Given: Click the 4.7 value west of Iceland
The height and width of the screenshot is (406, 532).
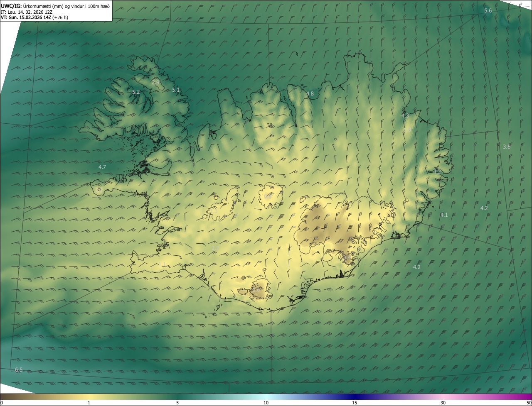Looking at the screenshot, I should [x=102, y=167].
